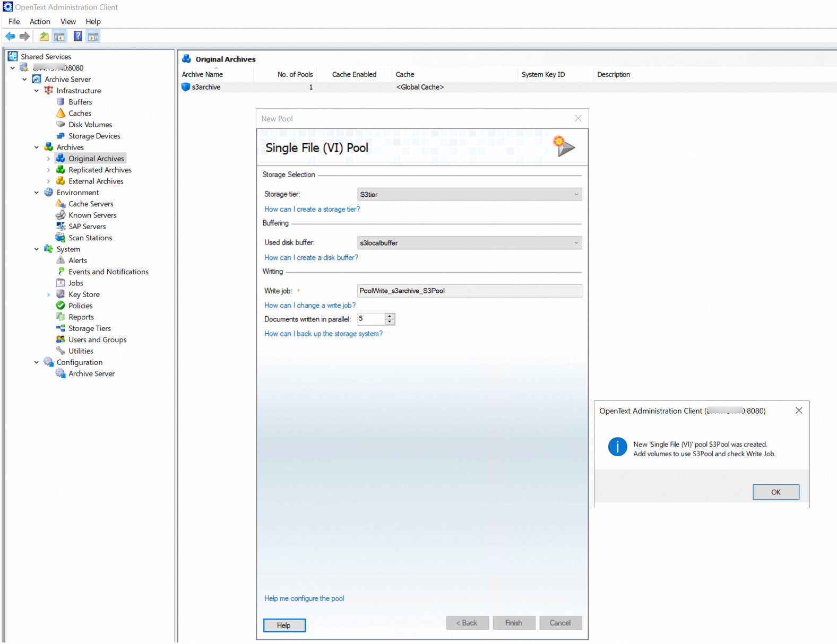837x644 pixels.
Task: Select the Replicated Archives node icon
Action: [x=61, y=170]
